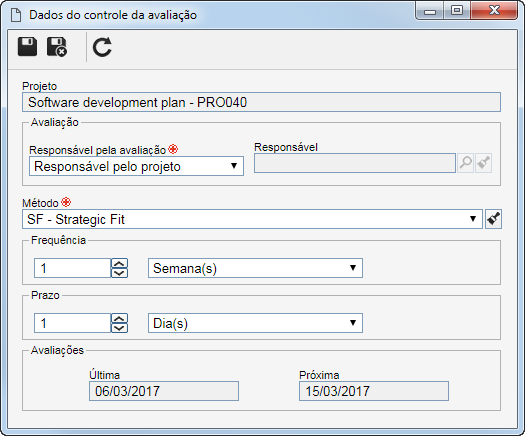Open the Dia(s) deadline unit dropdown
Screen dimensions: 525x436
[x=255, y=323]
